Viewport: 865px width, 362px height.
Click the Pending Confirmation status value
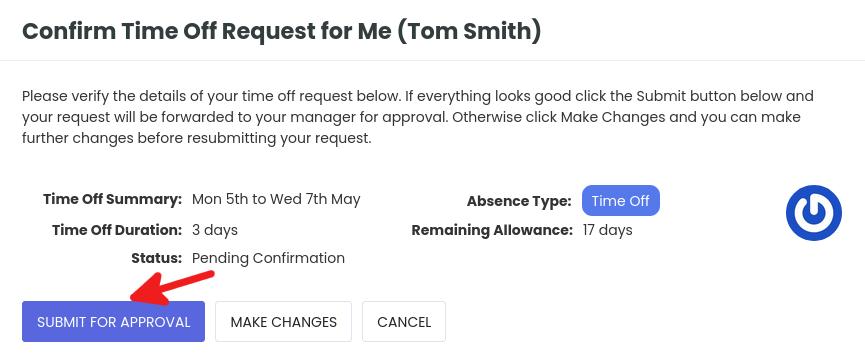(268, 258)
